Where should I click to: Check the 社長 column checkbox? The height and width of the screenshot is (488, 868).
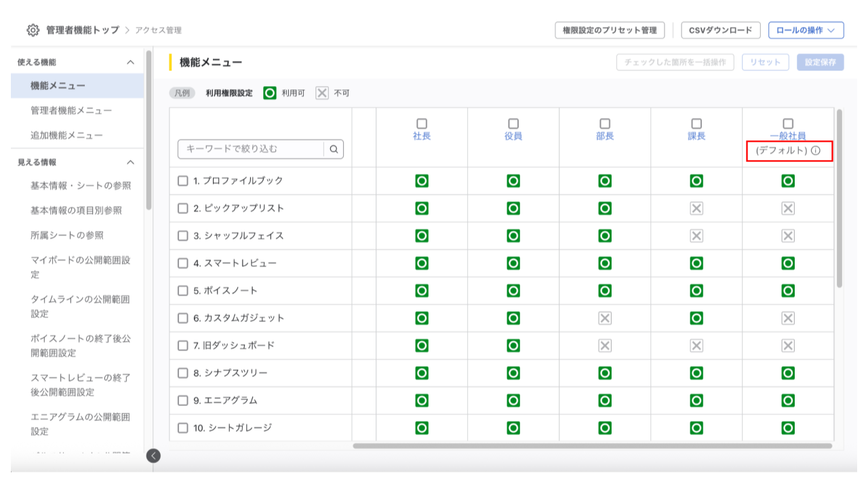(x=422, y=124)
